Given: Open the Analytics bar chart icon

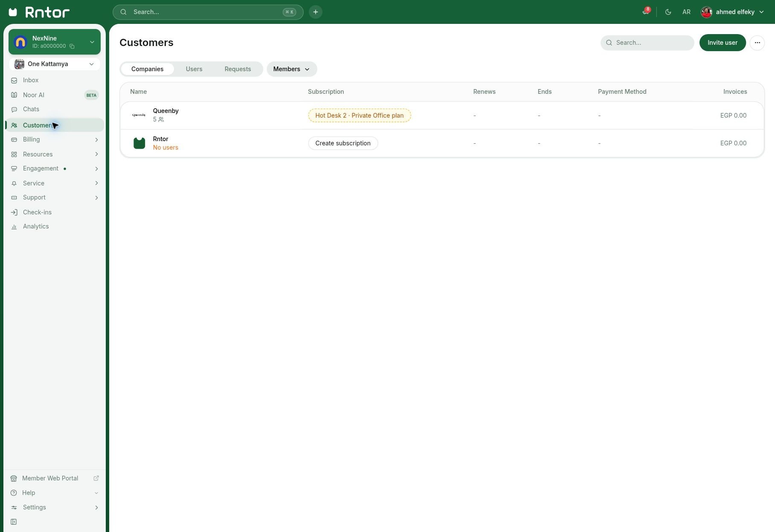Looking at the screenshot, I should pos(14,227).
